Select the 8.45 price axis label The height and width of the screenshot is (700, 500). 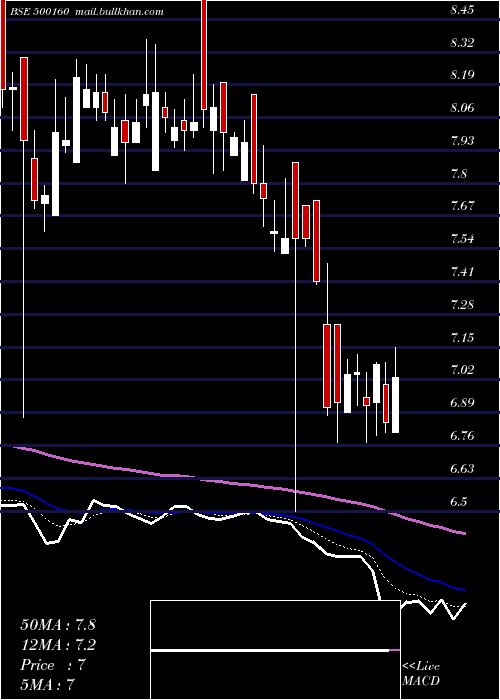[462, 10]
